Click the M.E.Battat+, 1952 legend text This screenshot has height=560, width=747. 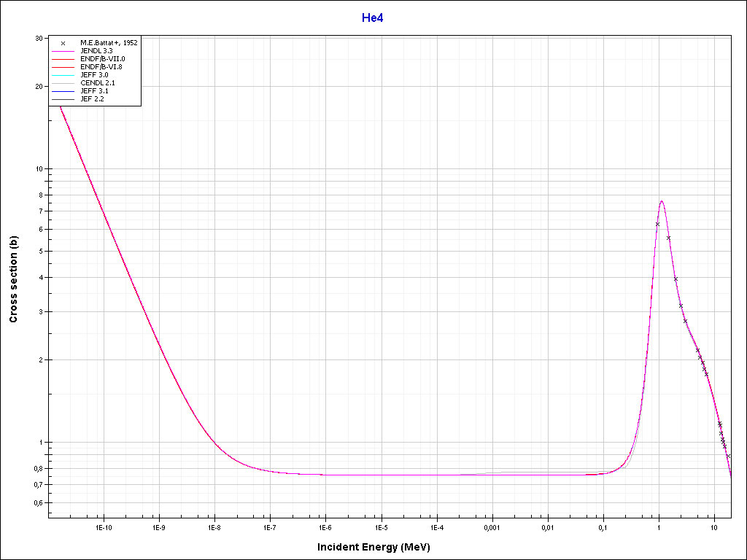tap(109, 43)
